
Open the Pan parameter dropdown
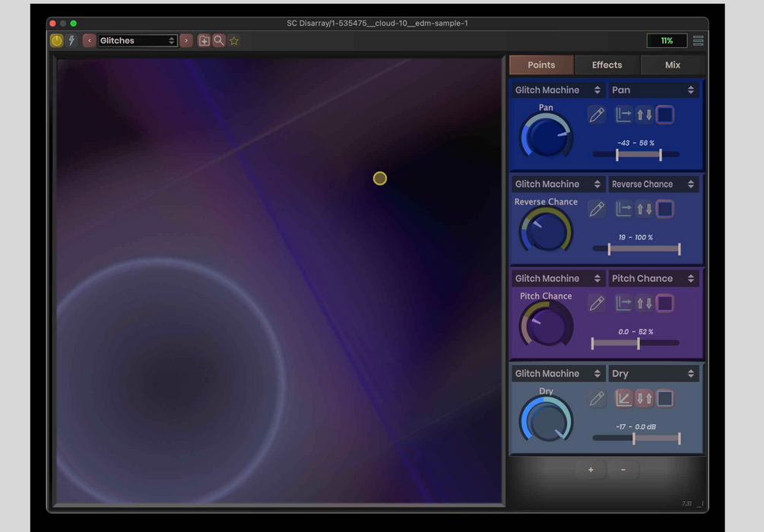(x=653, y=90)
